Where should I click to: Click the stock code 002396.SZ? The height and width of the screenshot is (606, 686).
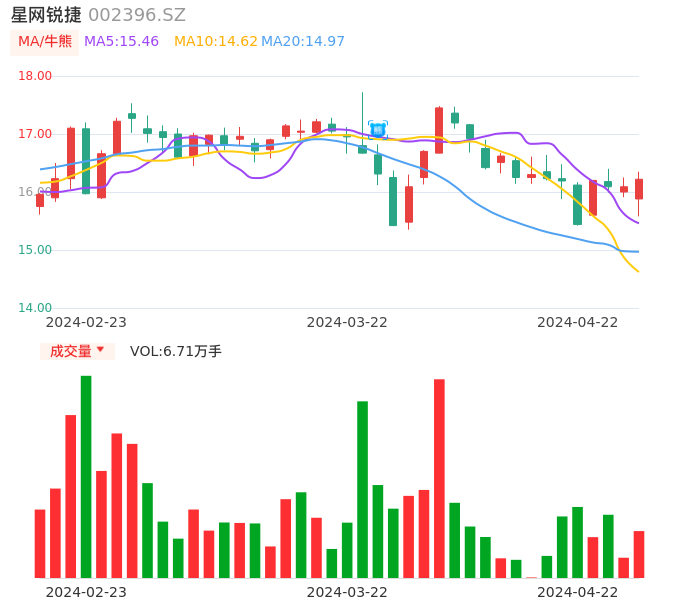[137, 15]
